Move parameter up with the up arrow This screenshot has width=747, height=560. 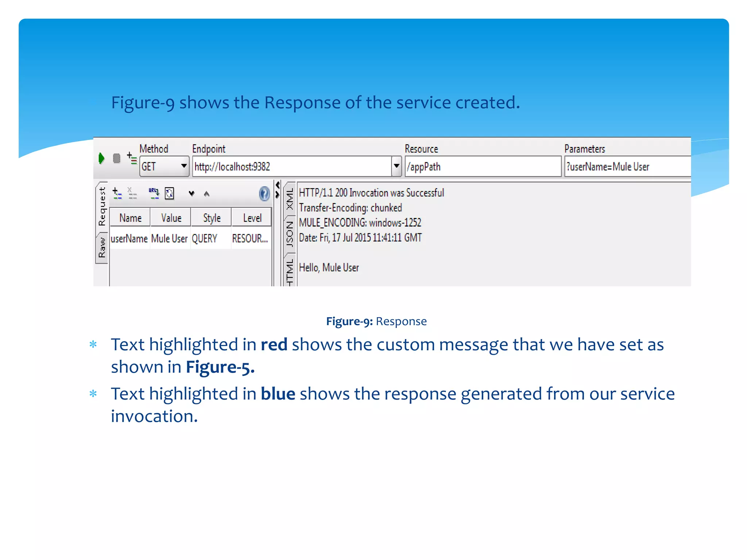(x=207, y=194)
